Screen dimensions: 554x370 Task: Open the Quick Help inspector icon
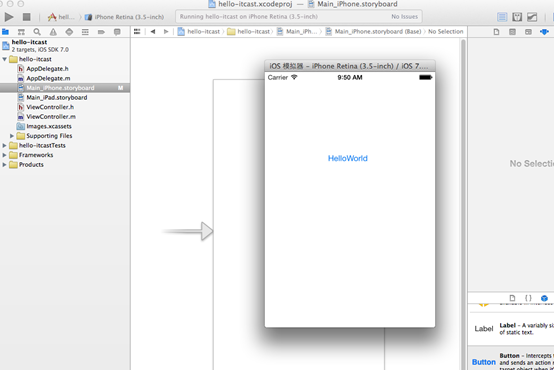(x=512, y=32)
